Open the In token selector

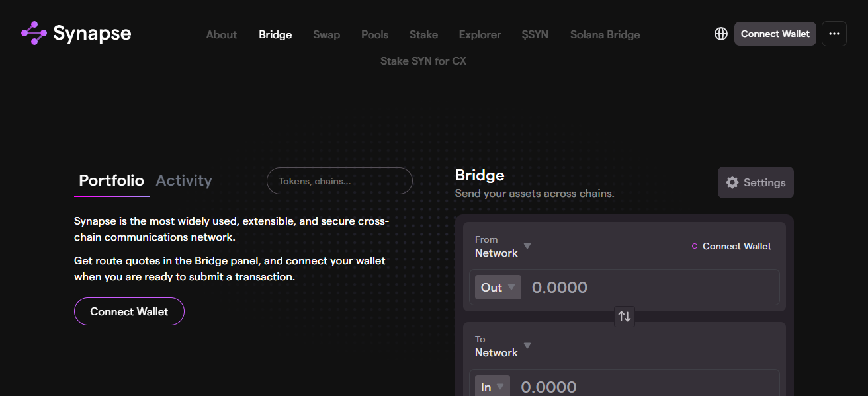pos(492,386)
